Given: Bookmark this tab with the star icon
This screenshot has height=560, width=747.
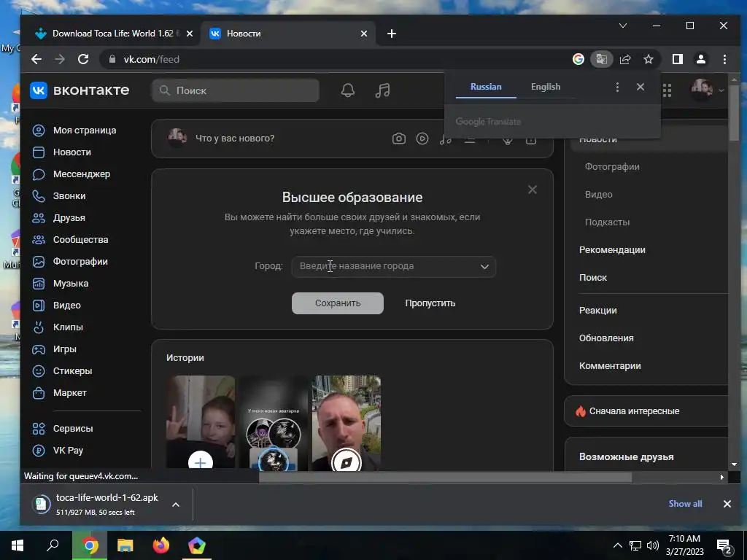Looking at the screenshot, I should click(649, 59).
